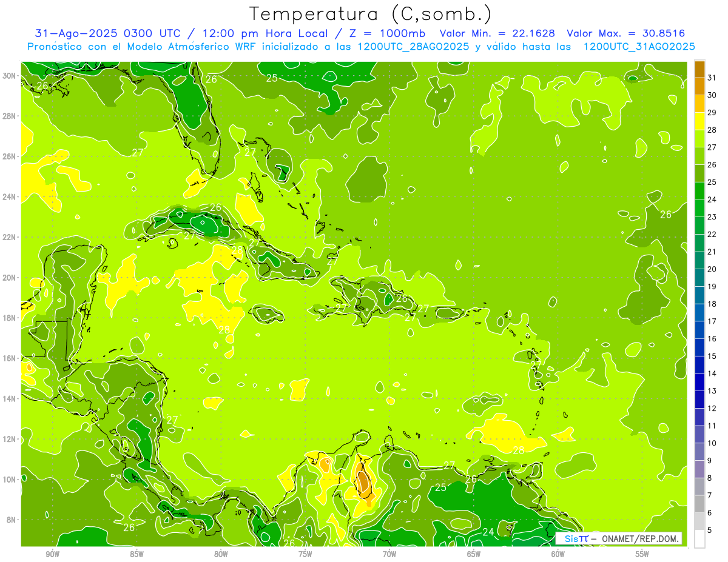Click the '20' value on the color legend
The height and width of the screenshot is (562, 728).
[712, 269]
